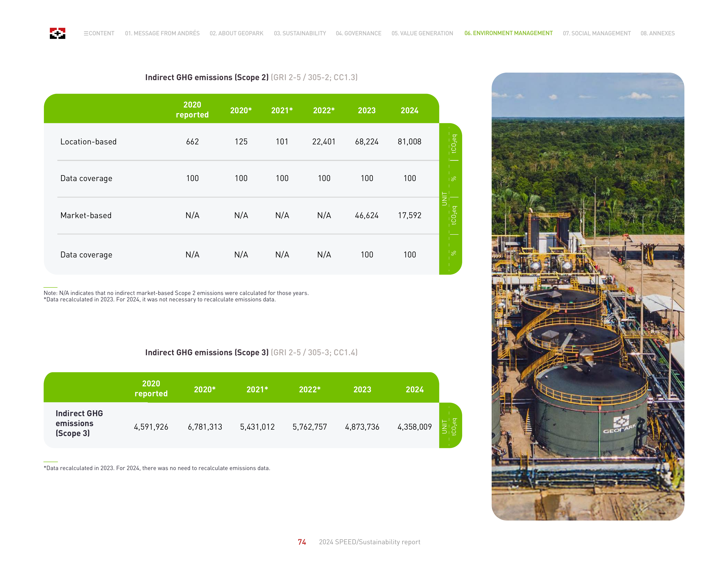The width and height of the screenshot is (728, 563).
Task: Go to 08. Annexes
Action: coord(657,33)
